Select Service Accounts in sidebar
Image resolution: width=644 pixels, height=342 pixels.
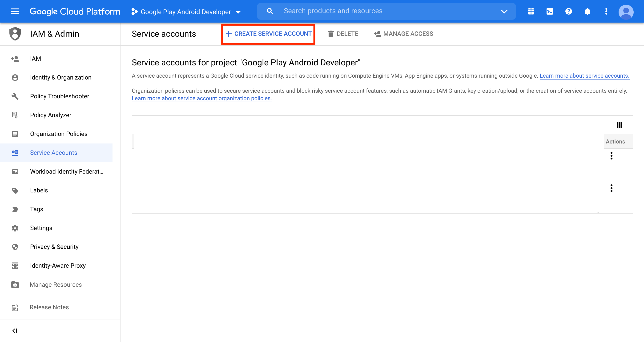56,153
